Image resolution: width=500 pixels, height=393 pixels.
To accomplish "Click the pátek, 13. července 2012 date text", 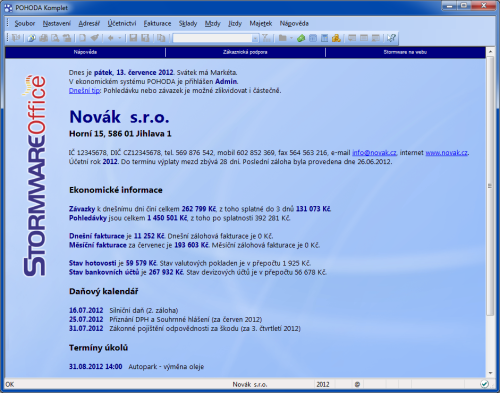I will pyautogui.click(x=134, y=72).
